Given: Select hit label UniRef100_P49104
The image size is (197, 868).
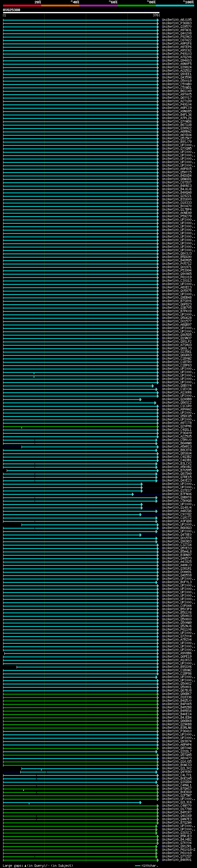Looking at the screenshot, I should tap(177, 104).
